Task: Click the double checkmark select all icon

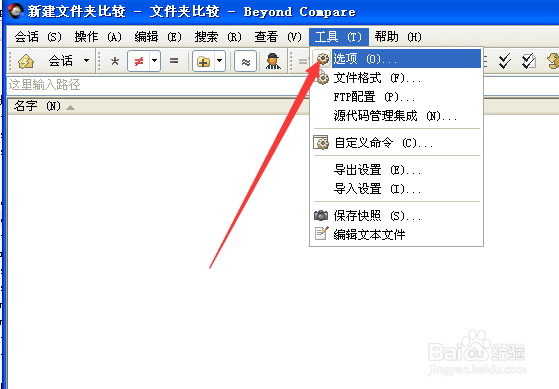Action: click(504, 61)
